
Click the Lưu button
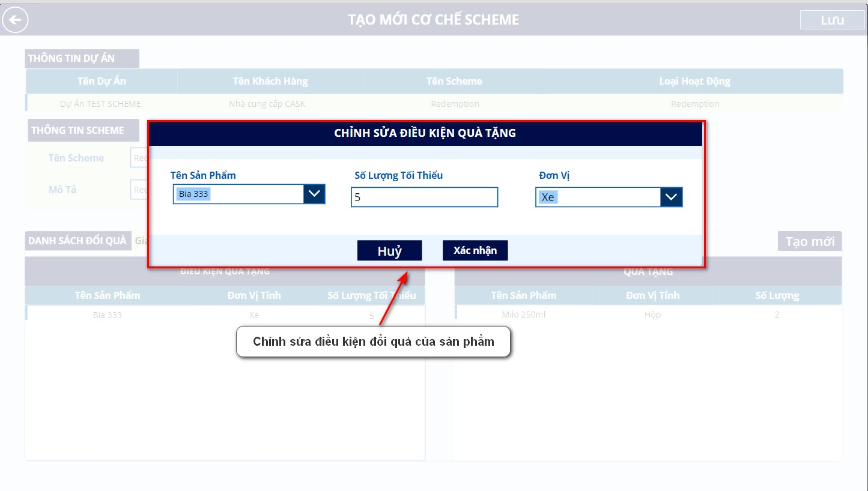[x=833, y=20]
